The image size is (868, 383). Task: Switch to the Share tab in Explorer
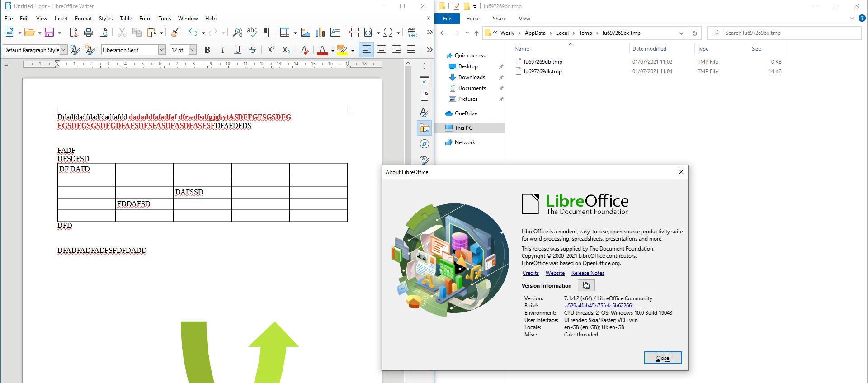(499, 19)
